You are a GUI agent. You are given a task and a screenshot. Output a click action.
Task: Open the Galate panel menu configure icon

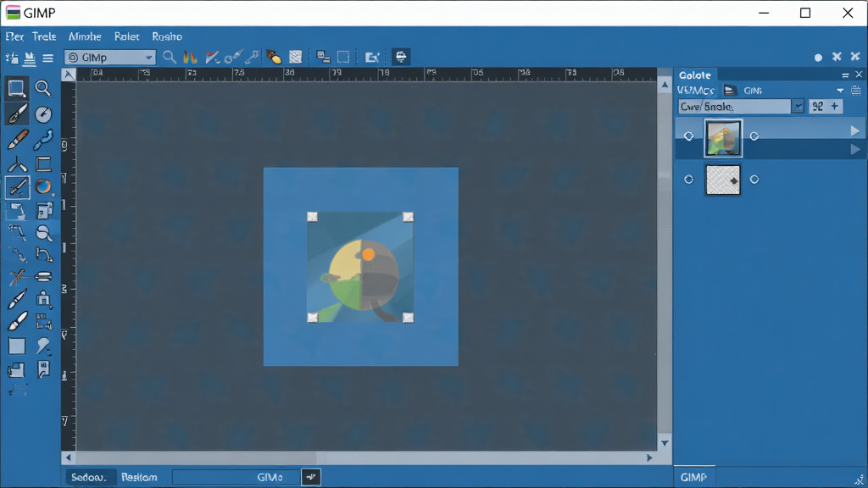click(856, 90)
